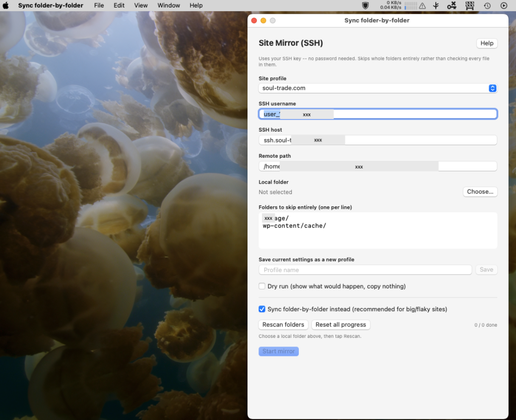Open the soul-trade.com profile selector

pyautogui.click(x=378, y=88)
